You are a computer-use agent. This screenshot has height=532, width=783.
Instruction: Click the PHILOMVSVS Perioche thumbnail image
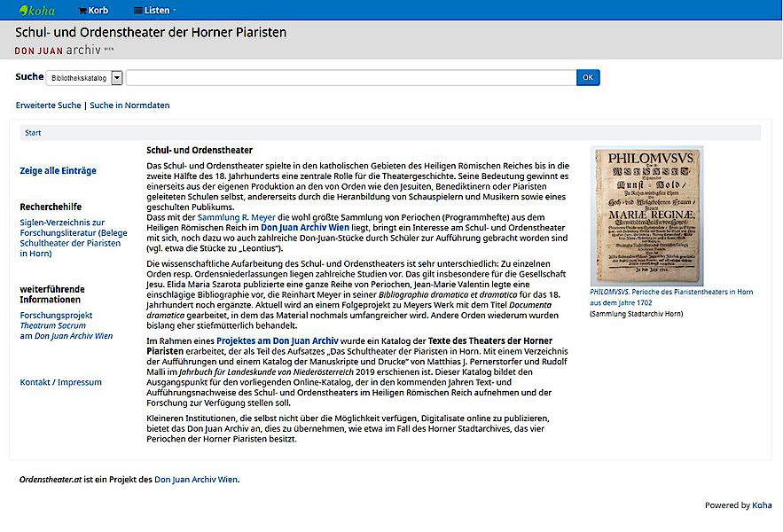[646, 215]
